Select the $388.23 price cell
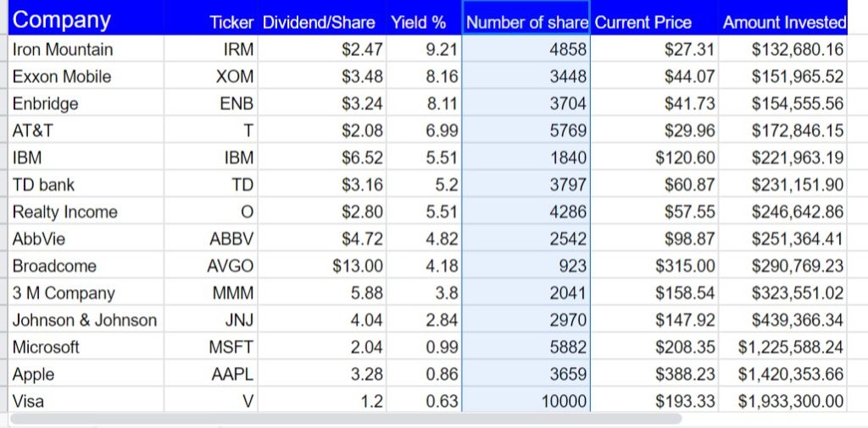 tap(654, 375)
